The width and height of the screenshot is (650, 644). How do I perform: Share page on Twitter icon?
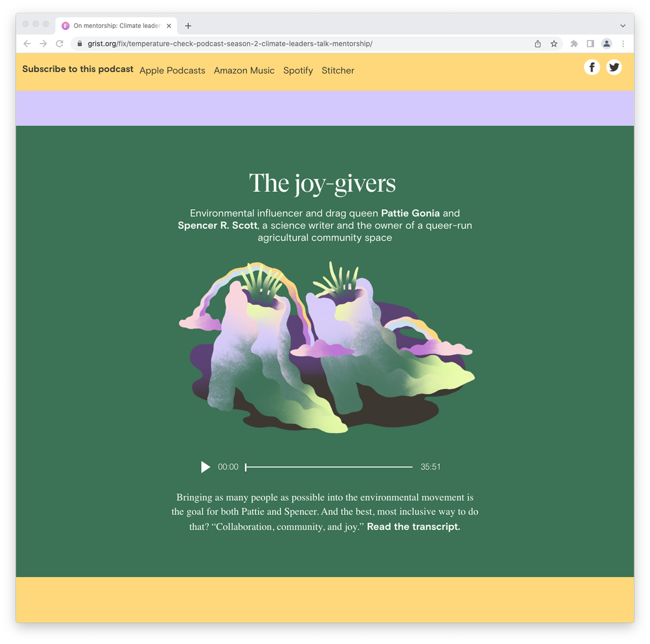tap(614, 67)
